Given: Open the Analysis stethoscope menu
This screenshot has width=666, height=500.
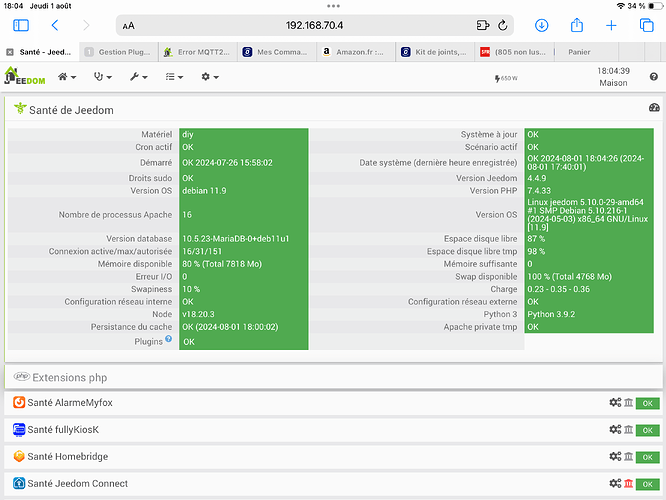Looking at the screenshot, I should click(x=103, y=77).
